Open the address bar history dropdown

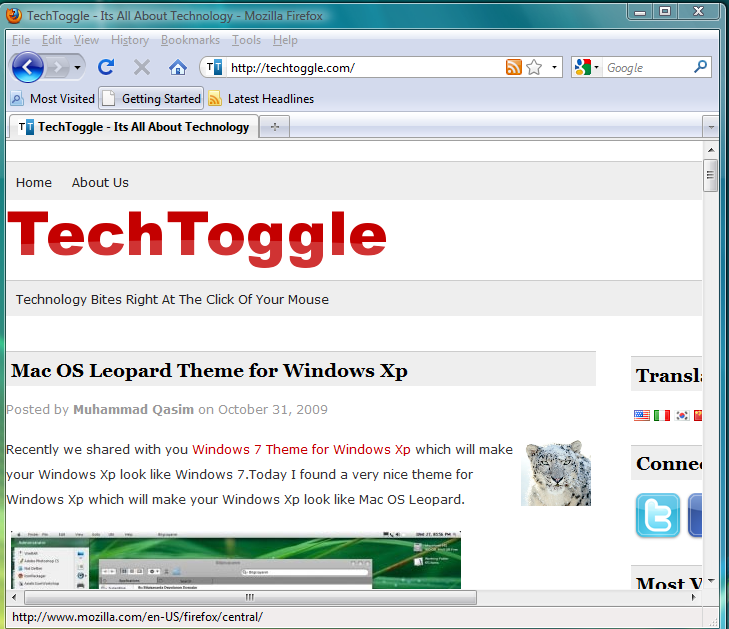(554, 67)
